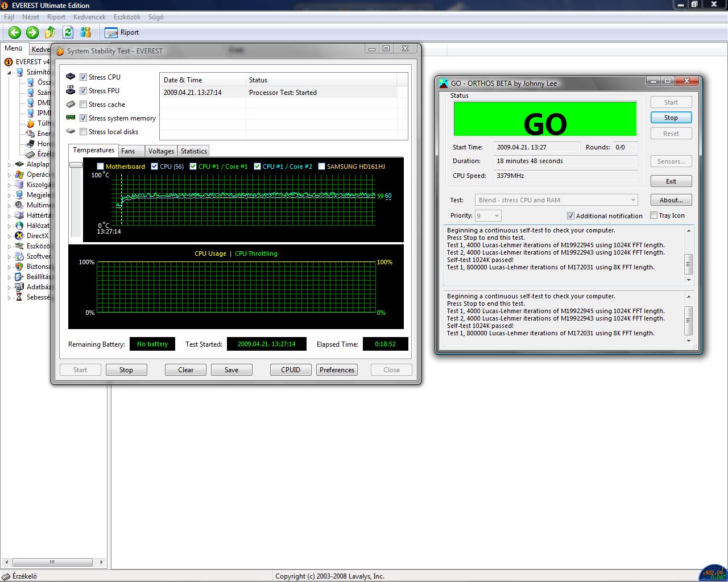728x582 pixels.
Task: Click the green Forward arrow toolbar icon
Action: tap(32, 32)
